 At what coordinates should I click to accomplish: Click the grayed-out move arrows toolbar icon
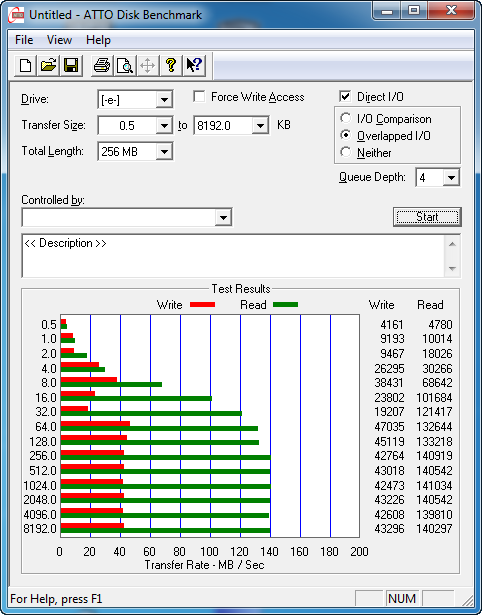[x=147, y=65]
